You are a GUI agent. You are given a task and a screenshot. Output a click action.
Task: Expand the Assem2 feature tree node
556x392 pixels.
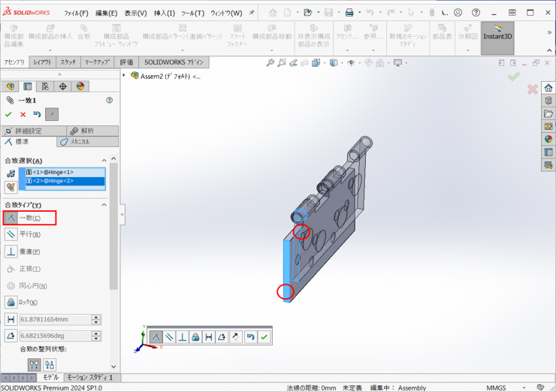pos(125,75)
